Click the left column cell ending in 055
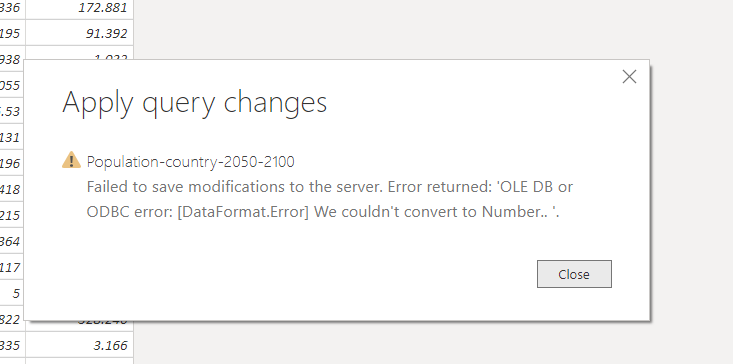 tap(12, 85)
